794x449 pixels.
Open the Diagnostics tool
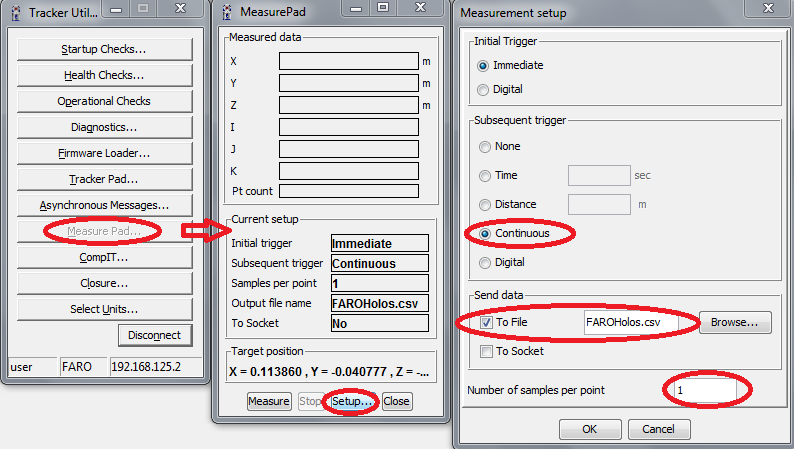click(x=103, y=127)
